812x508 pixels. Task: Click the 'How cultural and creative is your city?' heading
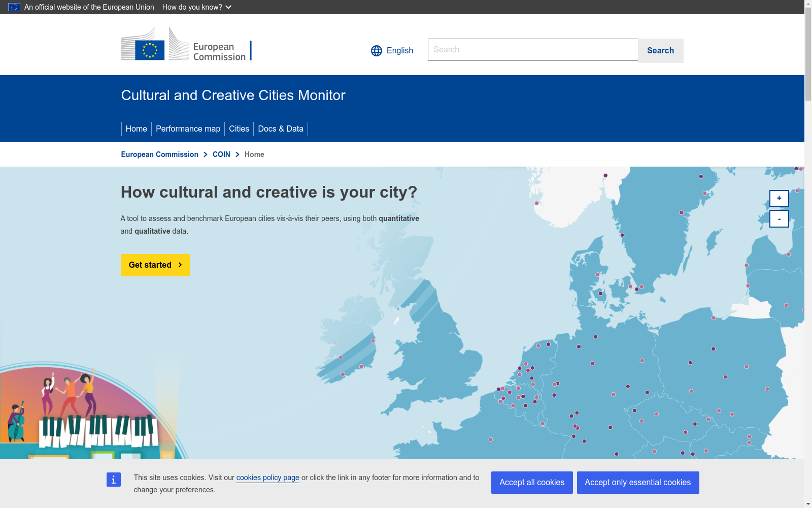(x=269, y=192)
